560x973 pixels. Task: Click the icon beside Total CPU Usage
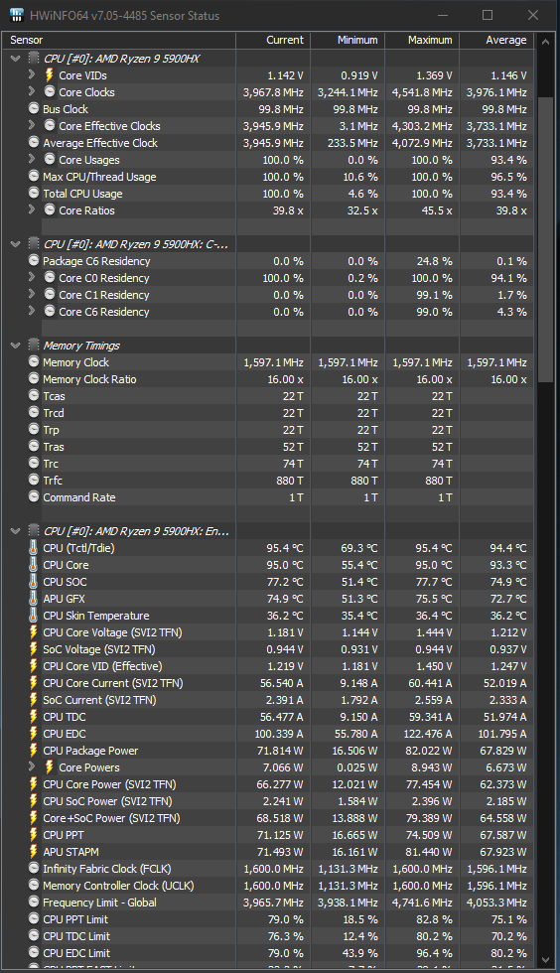[x=34, y=193]
